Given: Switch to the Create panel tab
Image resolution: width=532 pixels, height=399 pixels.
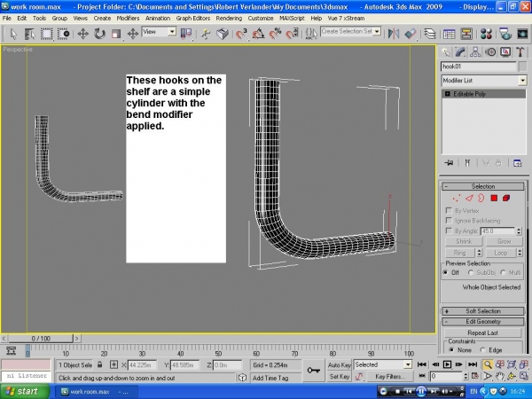Looking at the screenshot, I should [445, 52].
